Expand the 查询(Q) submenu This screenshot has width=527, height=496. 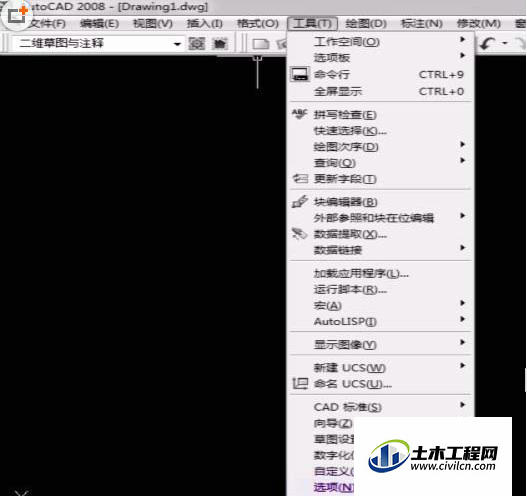pos(381,163)
